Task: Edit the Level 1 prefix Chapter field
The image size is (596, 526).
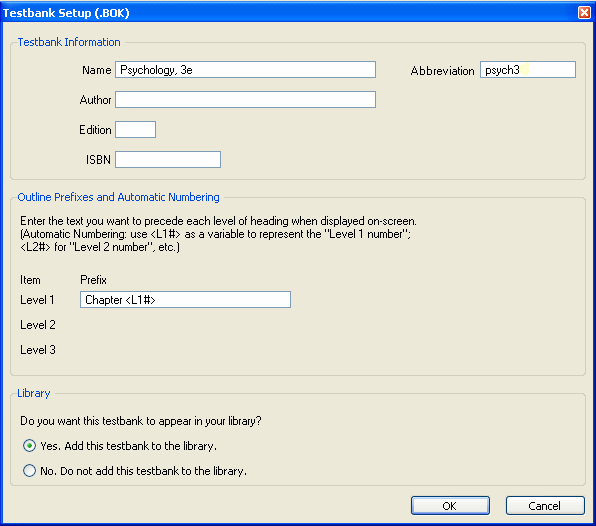Action: pos(185,299)
